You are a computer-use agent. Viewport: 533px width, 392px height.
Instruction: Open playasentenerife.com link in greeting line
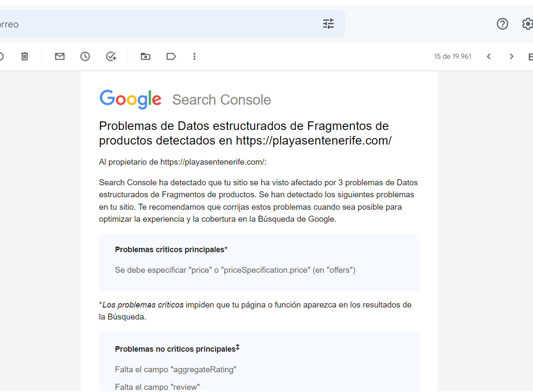pyautogui.click(x=212, y=162)
